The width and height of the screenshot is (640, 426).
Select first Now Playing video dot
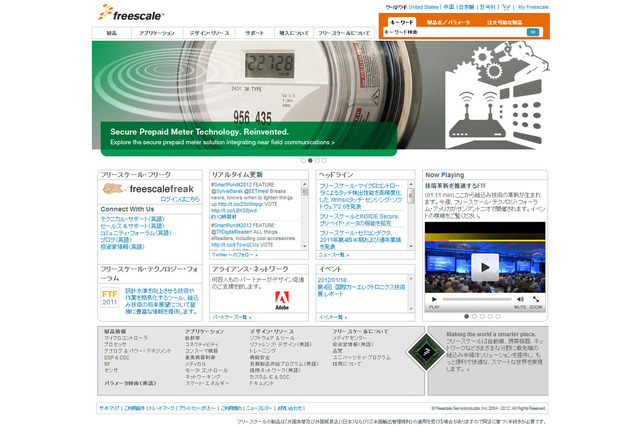467,316
